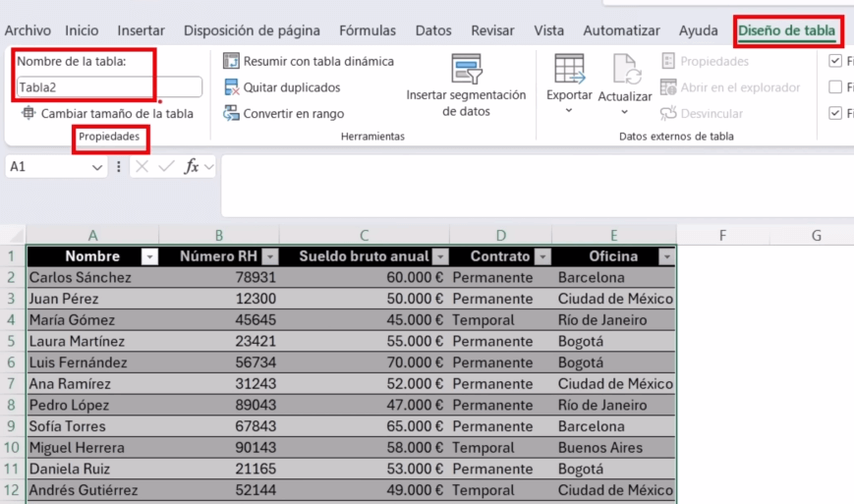Open the Archivo tab
The height and width of the screenshot is (504, 854).
(x=28, y=30)
